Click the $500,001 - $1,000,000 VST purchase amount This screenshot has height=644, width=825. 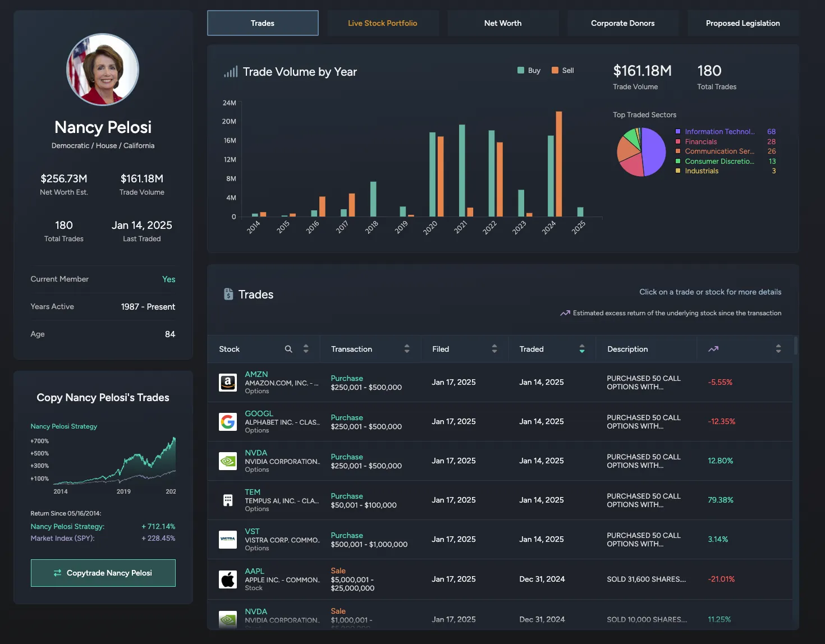tap(369, 544)
